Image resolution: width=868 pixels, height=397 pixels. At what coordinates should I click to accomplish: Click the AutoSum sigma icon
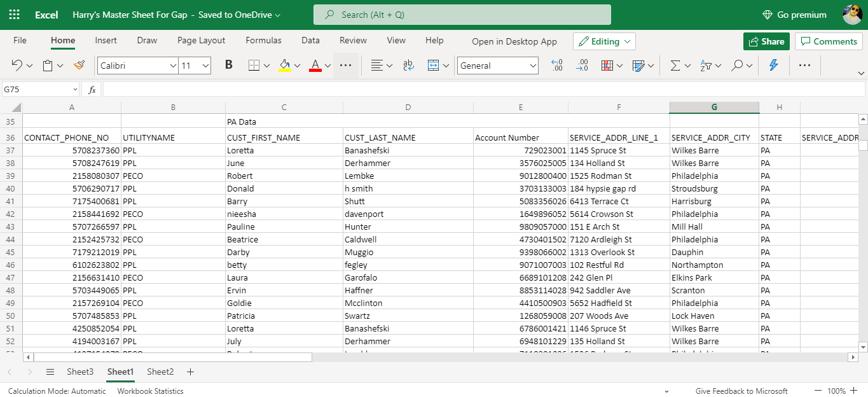click(675, 66)
